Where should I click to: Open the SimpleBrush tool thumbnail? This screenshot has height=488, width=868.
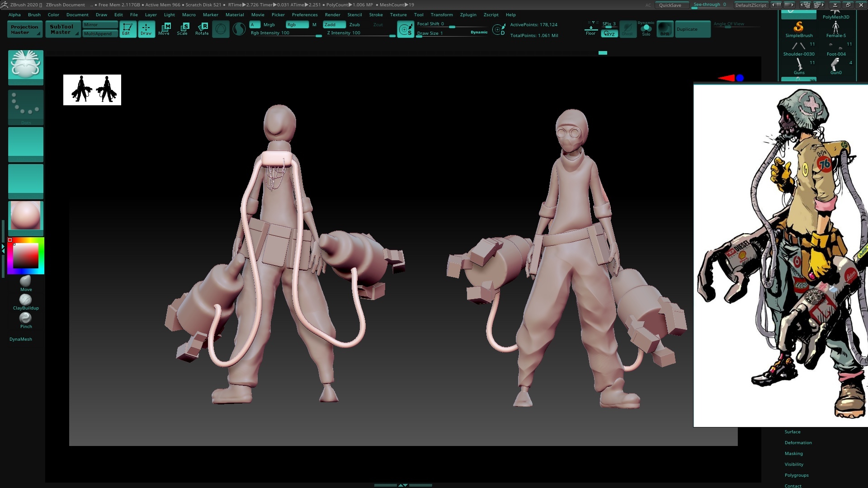pyautogui.click(x=799, y=29)
